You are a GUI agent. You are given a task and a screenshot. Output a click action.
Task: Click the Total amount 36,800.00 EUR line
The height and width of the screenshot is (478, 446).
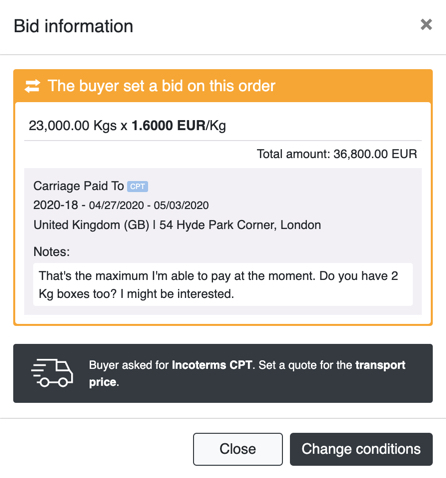click(337, 154)
